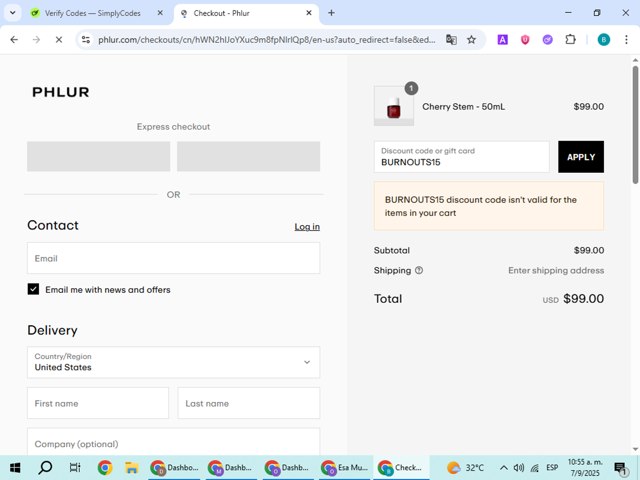This screenshot has width=640, height=480.
Task: Select the Checkout - Phlur tab
Action: [x=246, y=13]
